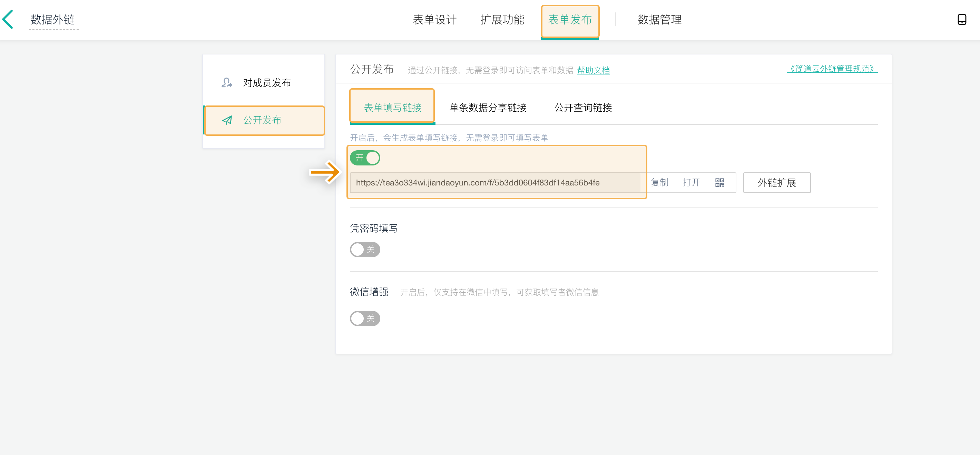This screenshot has height=455, width=980.
Task: Select the 单条数据分享链接 tab
Action: [488, 108]
